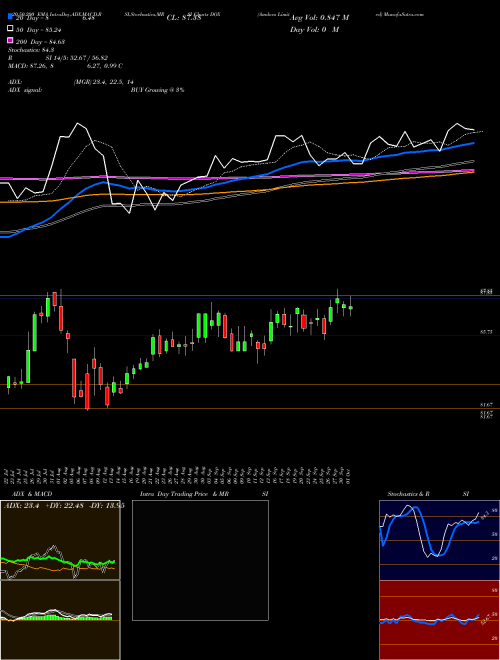500x660 pixels.
Task: Click the last green candlestick on the chart
Action: (351, 308)
